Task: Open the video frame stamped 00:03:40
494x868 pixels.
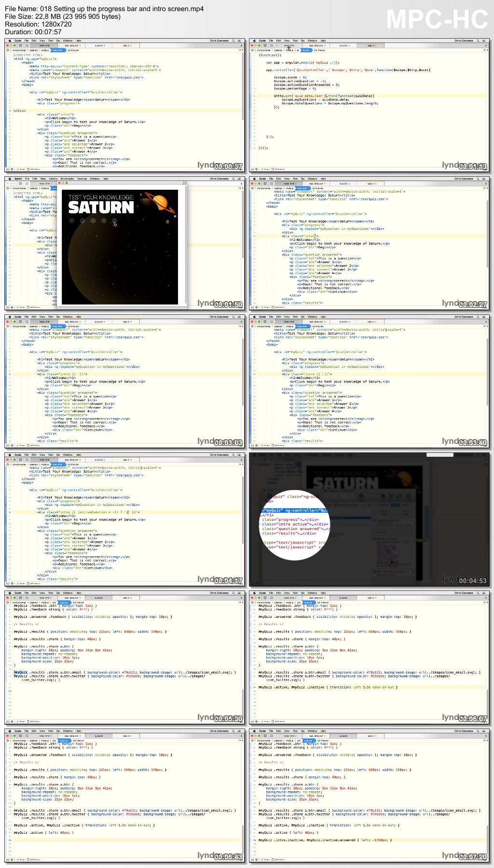Action: [x=370, y=381]
